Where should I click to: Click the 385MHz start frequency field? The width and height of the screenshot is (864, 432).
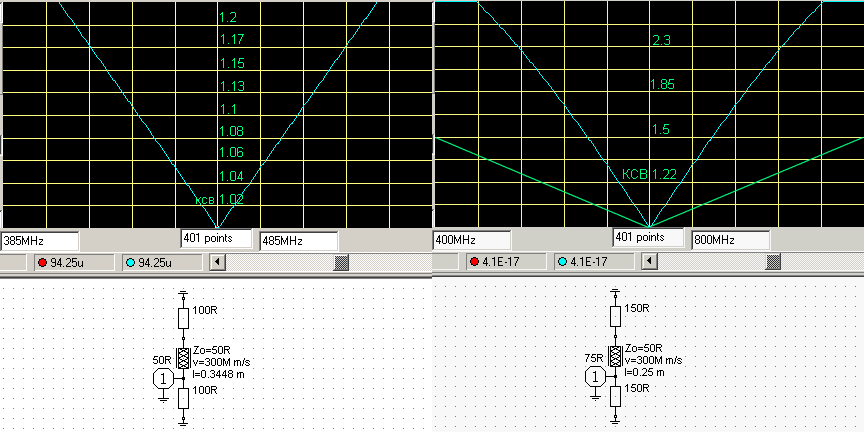(x=40, y=241)
